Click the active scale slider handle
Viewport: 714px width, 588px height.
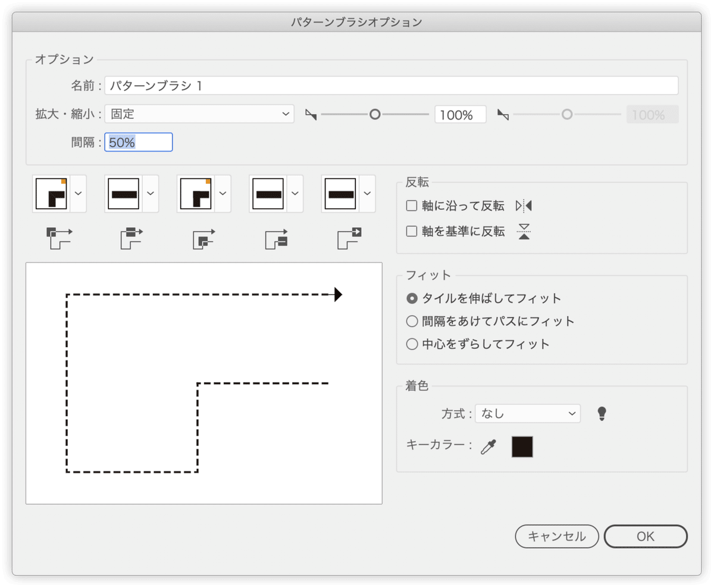[x=375, y=114]
